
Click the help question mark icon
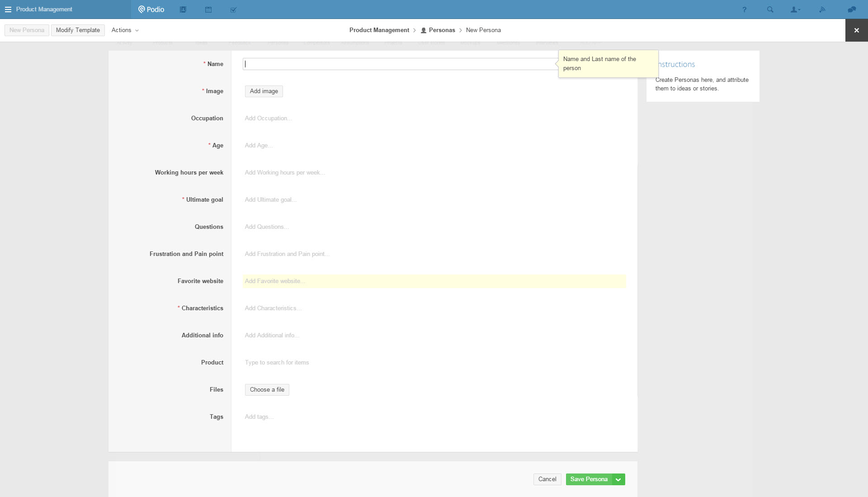click(744, 9)
